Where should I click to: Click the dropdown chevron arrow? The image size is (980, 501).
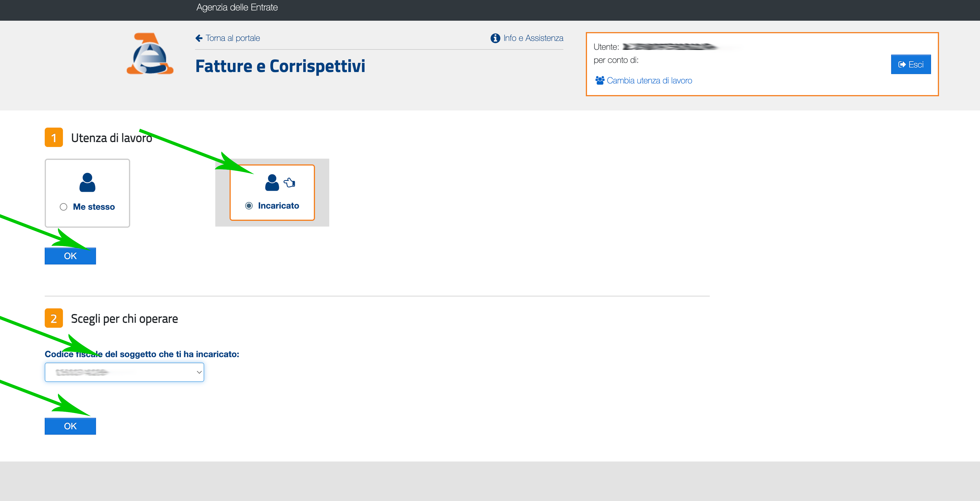click(199, 372)
